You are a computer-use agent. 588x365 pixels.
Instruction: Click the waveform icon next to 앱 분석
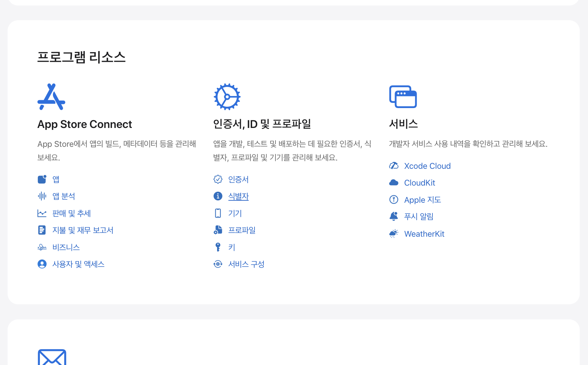(42, 196)
